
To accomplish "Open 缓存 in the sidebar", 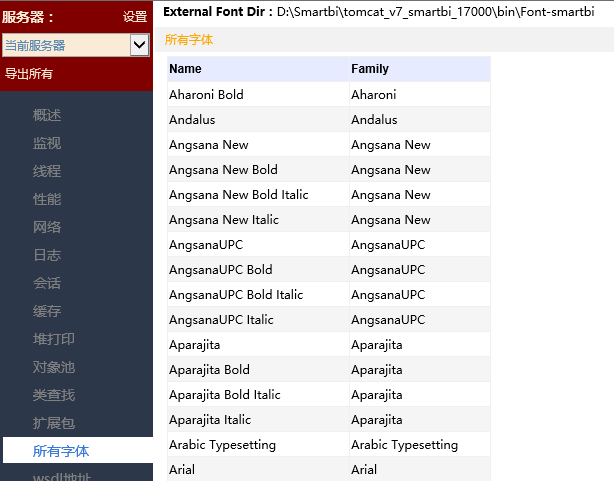I will click(47, 311).
